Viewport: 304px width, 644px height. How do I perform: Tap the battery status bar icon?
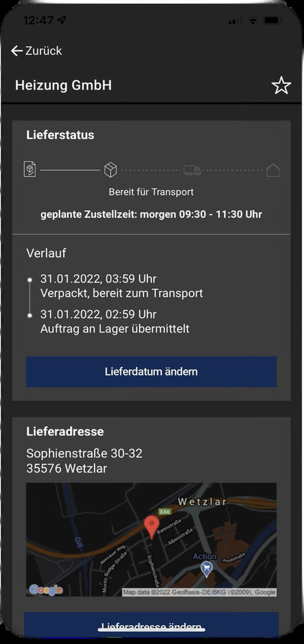[x=272, y=21]
